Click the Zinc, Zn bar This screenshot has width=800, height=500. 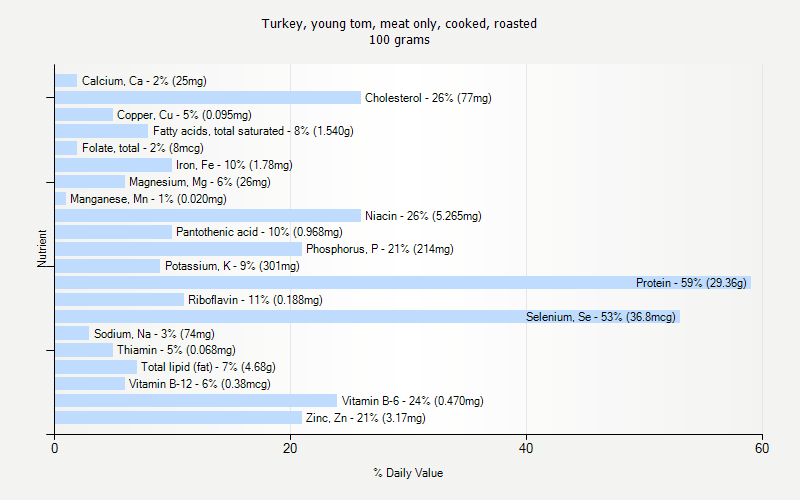(178, 418)
